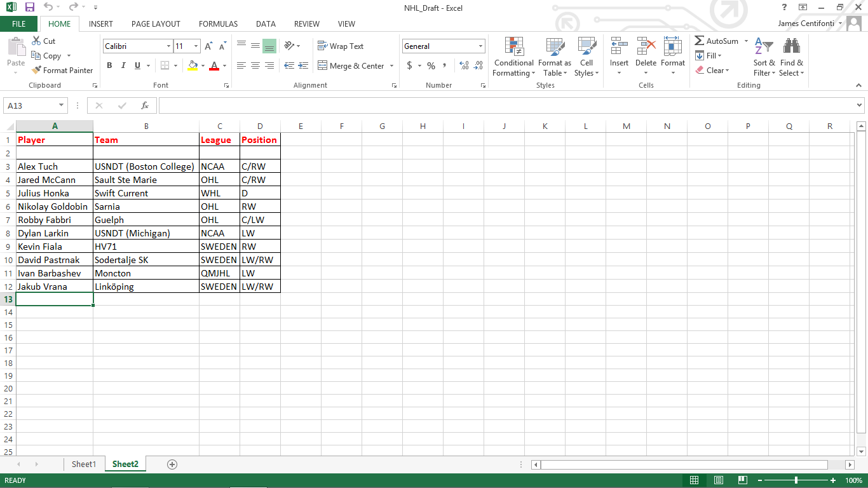Open the FILE tab
This screenshot has height=488, width=868.
coord(19,24)
